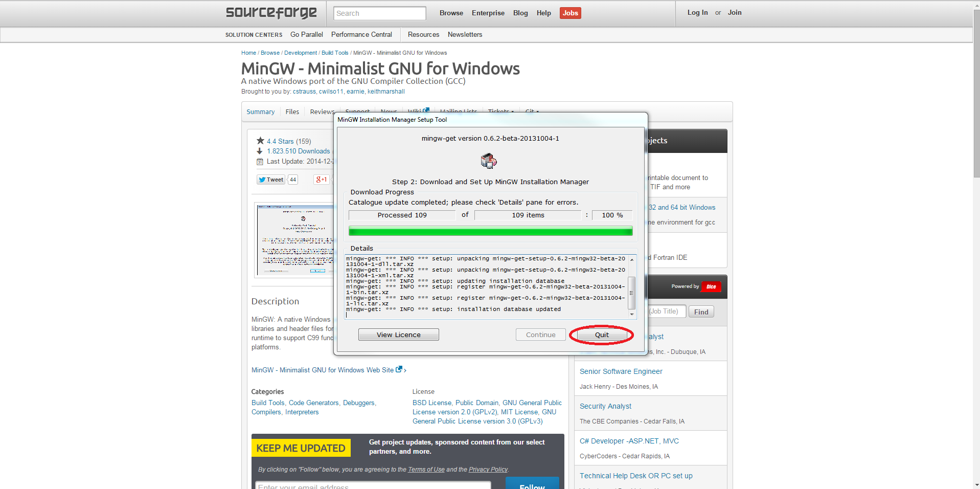The image size is (980, 489).
Task: Open C# Developer -ASP.NET, MVC job
Action: (629, 441)
